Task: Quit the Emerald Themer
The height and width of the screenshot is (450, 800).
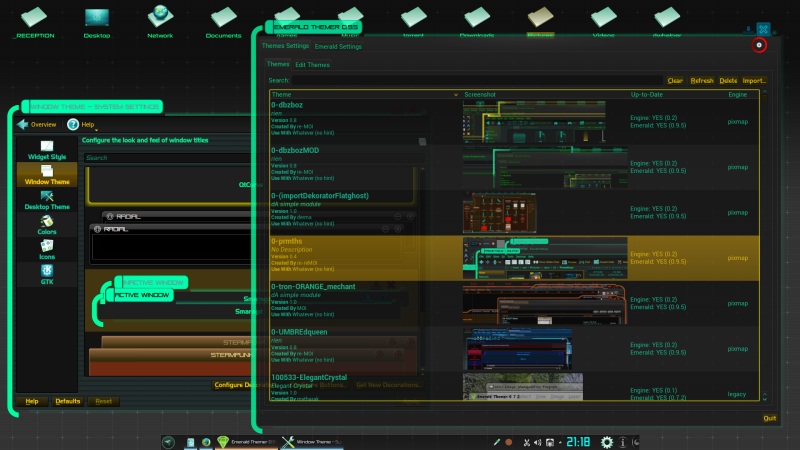Action: (x=769, y=418)
